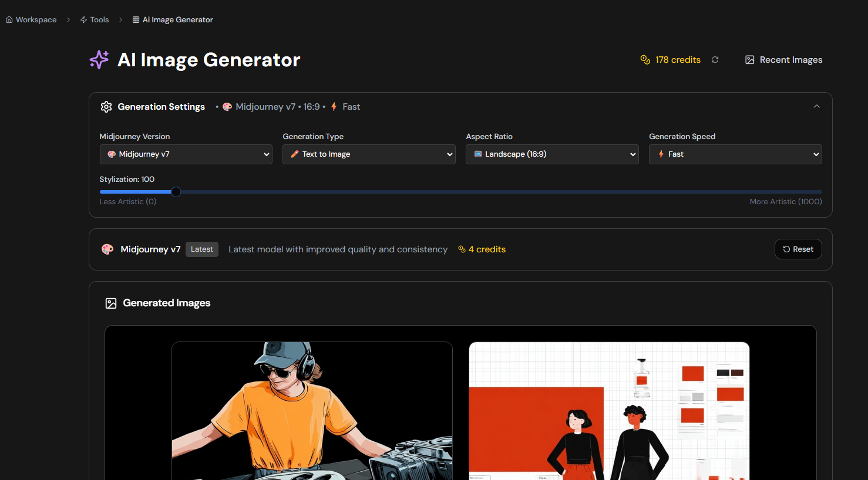The height and width of the screenshot is (480, 868).
Task: Click the grid icon beside Ai Image Generator breadcrumb
Action: pyautogui.click(x=136, y=20)
